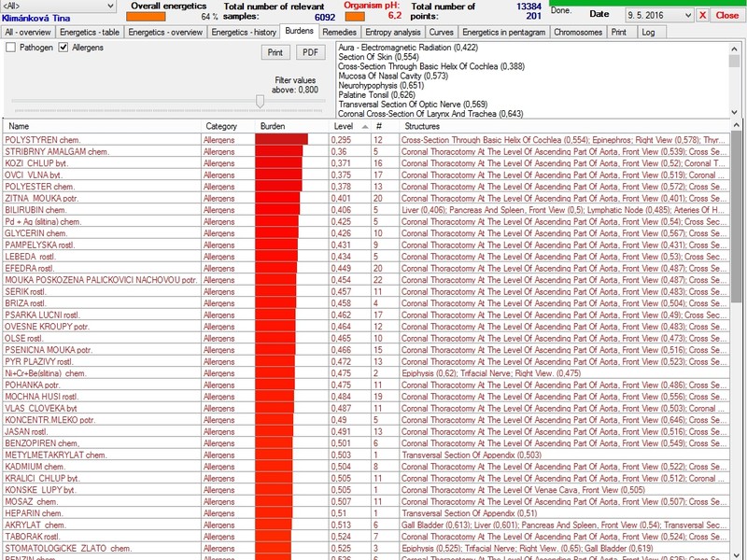Click the Level column sort arrow

[x=365, y=127]
